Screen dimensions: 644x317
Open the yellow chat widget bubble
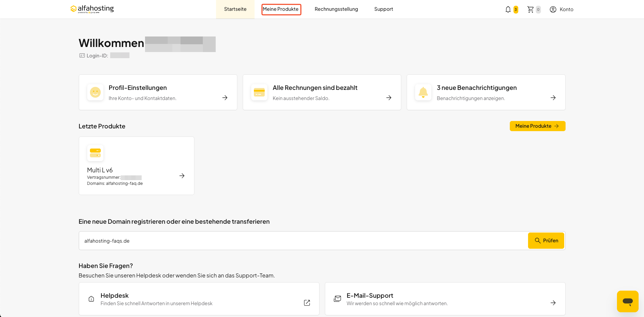click(x=628, y=301)
